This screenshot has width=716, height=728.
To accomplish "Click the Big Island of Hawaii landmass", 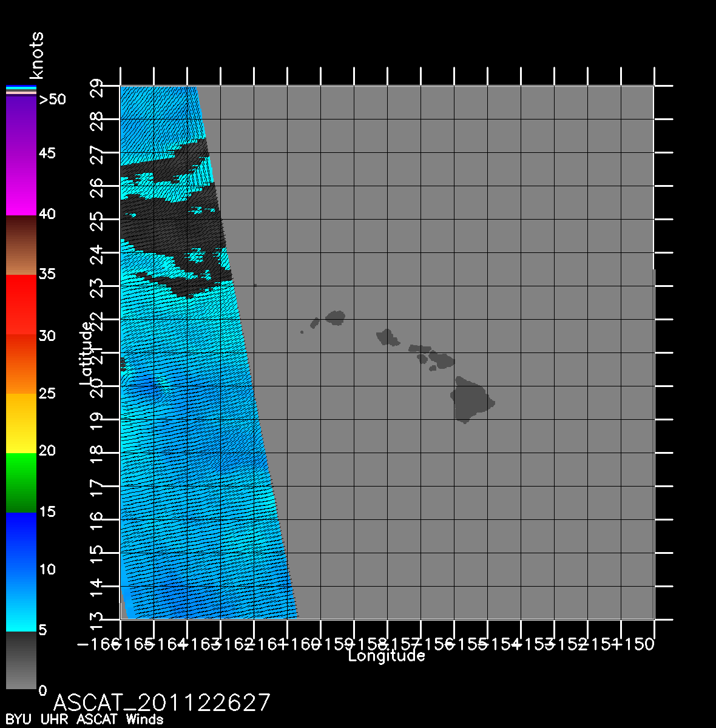I will pos(470,399).
